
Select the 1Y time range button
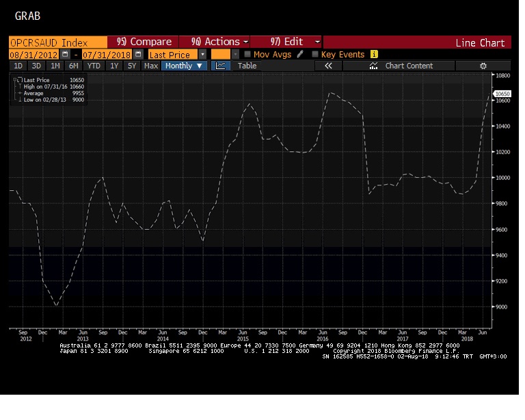113,66
